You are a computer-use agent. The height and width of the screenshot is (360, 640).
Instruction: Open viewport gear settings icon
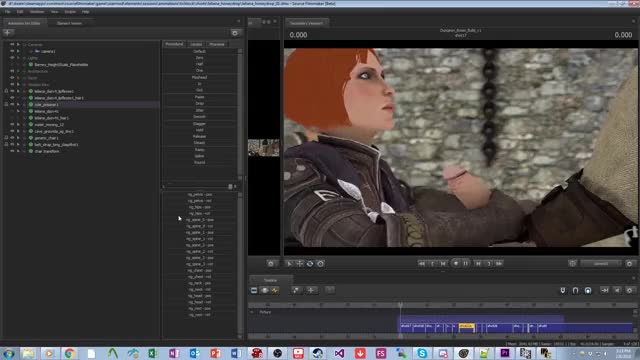point(629,264)
